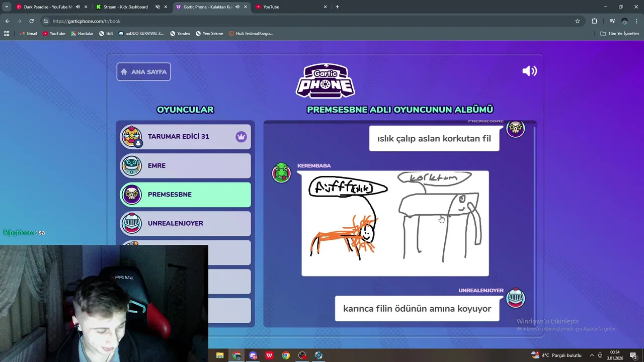Image resolution: width=644 pixels, height=362 pixels.
Task: Select player EMRE in the list
Action: point(185,165)
